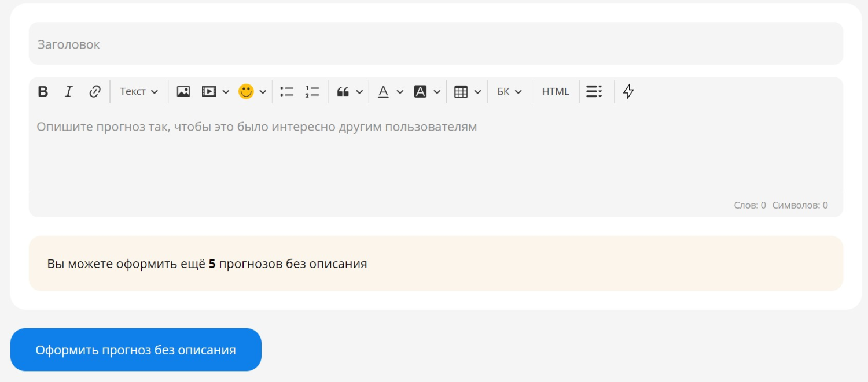Image resolution: width=868 pixels, height=382 pixels.
Task: Insert an image into the forecast
Action: (183, 91)
